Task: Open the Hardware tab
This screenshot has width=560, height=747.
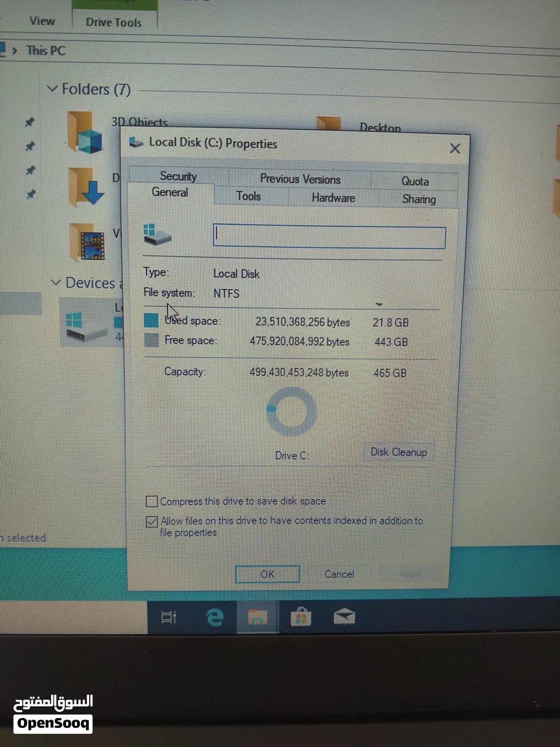Action: click(x=333, y=198)
